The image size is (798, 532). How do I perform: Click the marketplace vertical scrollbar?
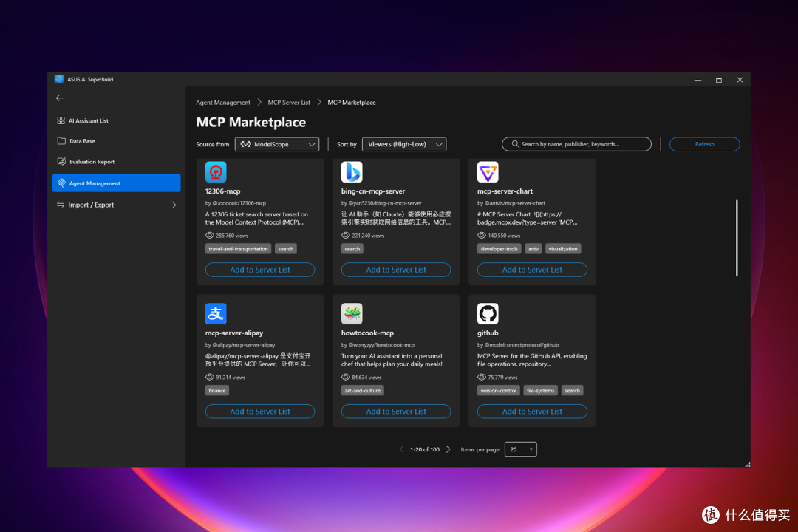point(737,238)
